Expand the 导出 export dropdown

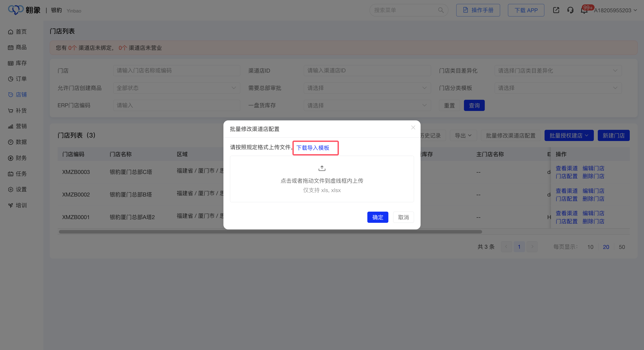pyautogui.click(x=463, y=136)
